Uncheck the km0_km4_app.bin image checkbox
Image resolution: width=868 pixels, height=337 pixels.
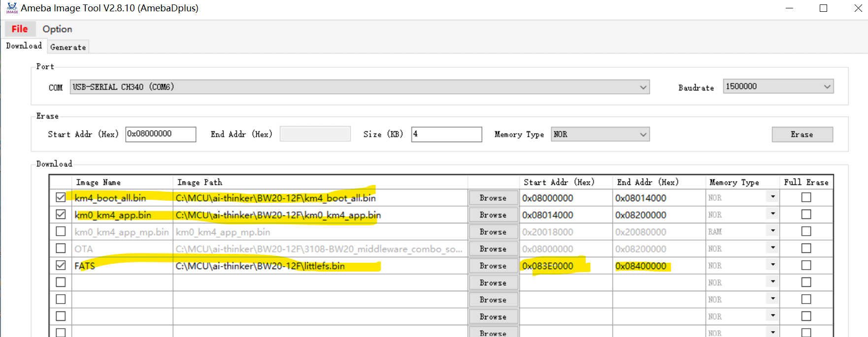61,214
